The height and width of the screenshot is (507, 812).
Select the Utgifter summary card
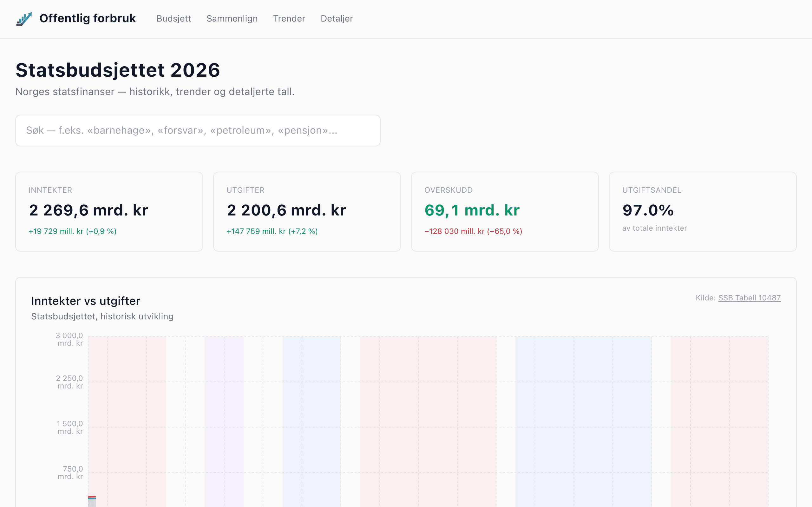coord(307,212)
